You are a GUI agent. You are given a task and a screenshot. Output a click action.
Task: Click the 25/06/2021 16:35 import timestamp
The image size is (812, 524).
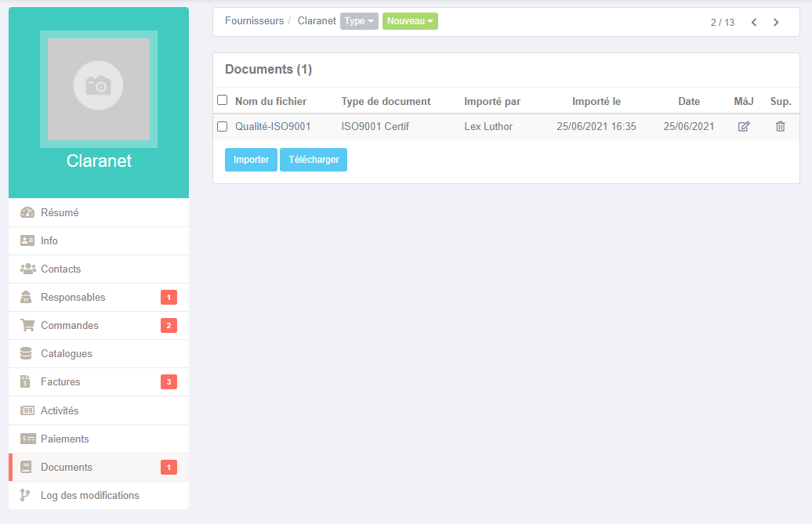point(596,126)
